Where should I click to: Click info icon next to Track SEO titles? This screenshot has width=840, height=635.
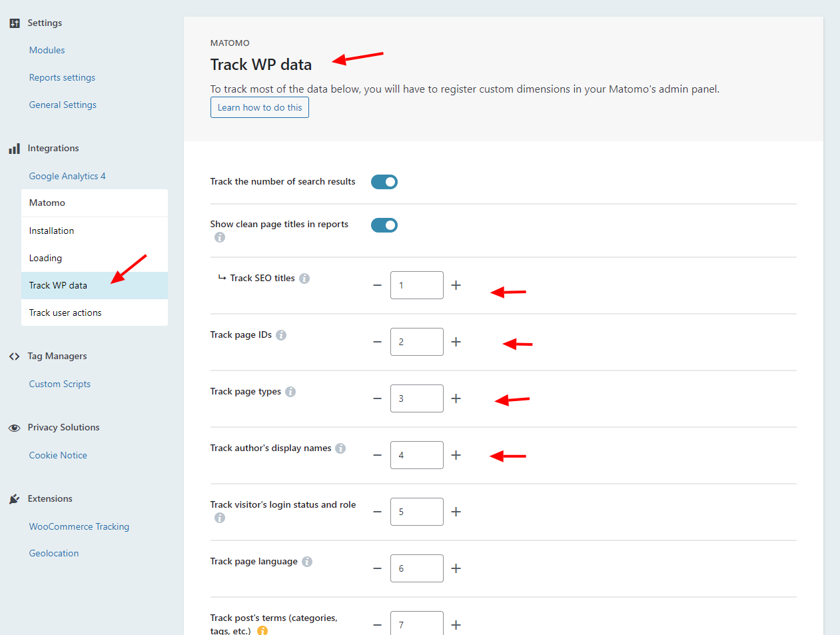304,279
